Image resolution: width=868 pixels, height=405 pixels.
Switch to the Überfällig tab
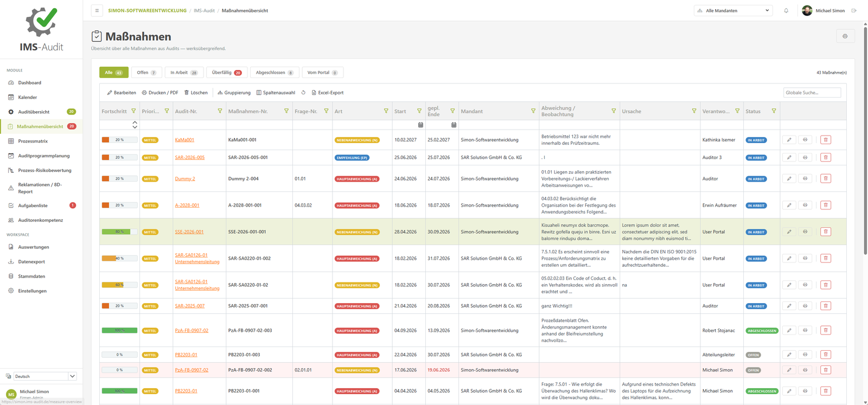[x=227, y=73]
